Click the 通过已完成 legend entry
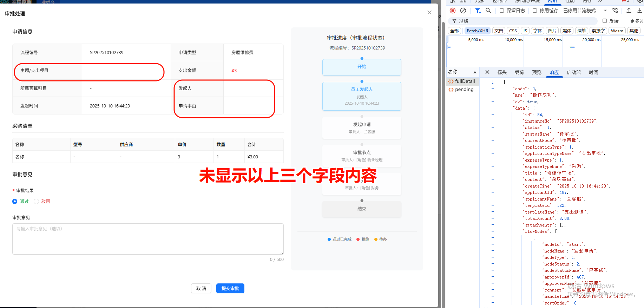Image resolution: width=644 pixels, height=308 pixels. 340,239
